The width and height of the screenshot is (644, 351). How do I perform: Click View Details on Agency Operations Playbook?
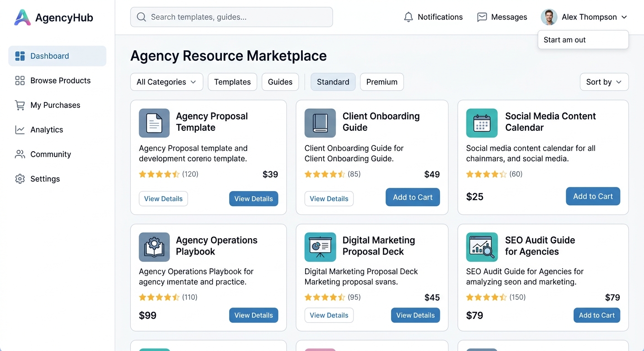click(x=253, y=315)
